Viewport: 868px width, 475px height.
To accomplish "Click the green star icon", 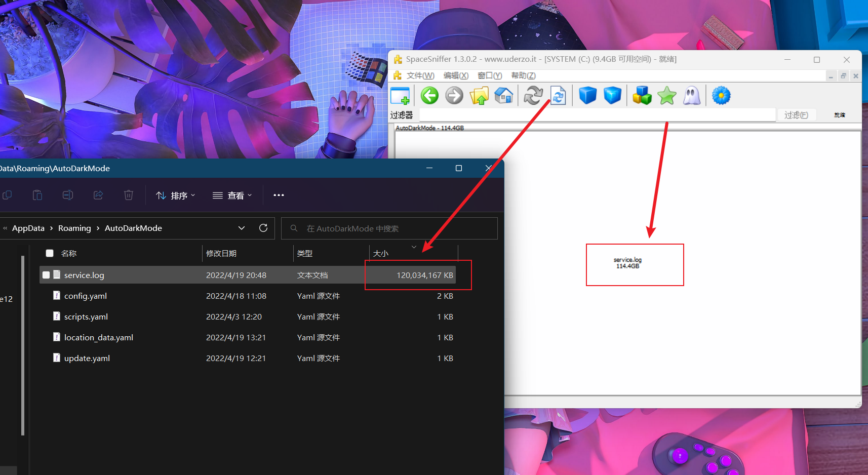I will point(667,95).
